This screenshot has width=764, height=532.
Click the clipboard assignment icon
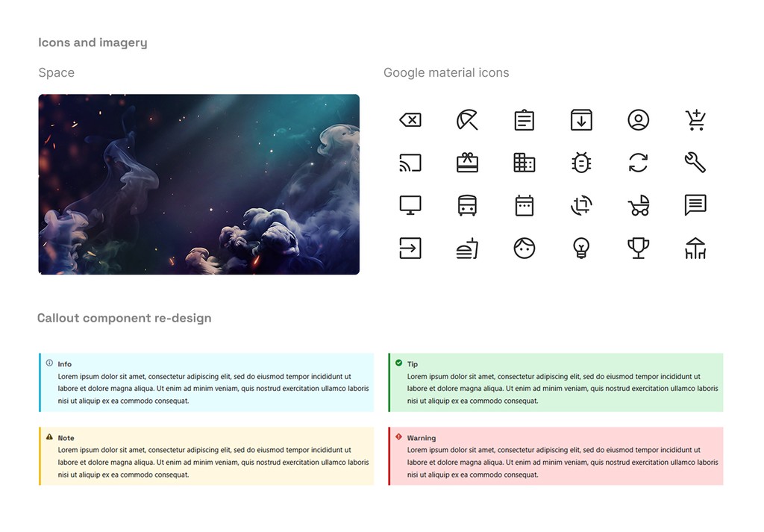[525, 120]
